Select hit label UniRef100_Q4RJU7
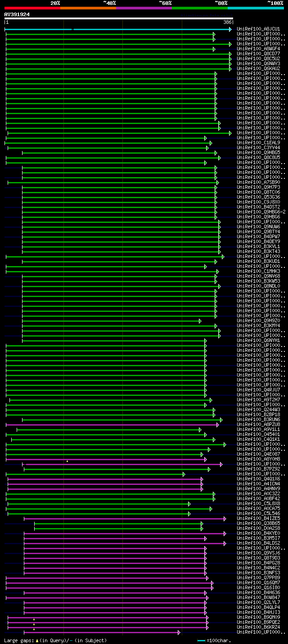The width and height of the screenshot is (288, 644). pos(259,390)
